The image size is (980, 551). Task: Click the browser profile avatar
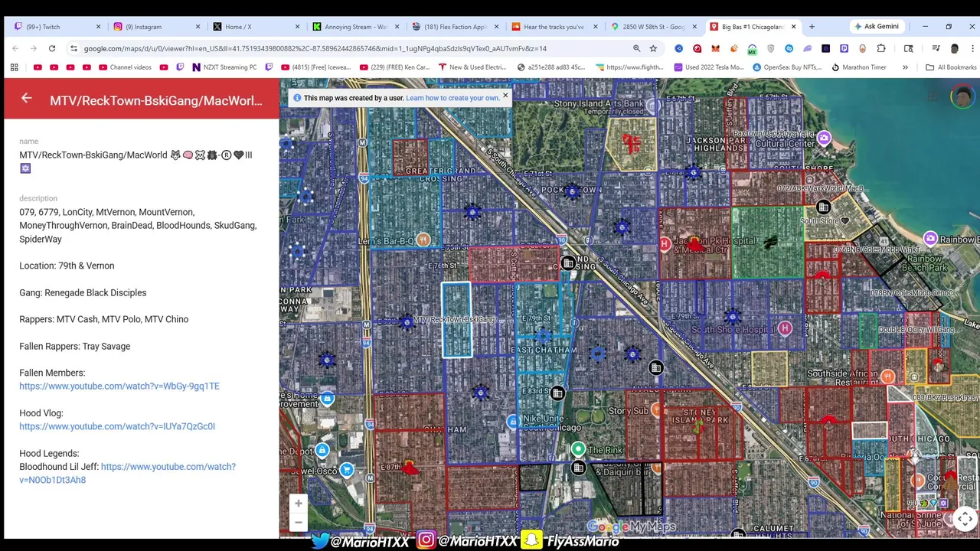[954, 48]
